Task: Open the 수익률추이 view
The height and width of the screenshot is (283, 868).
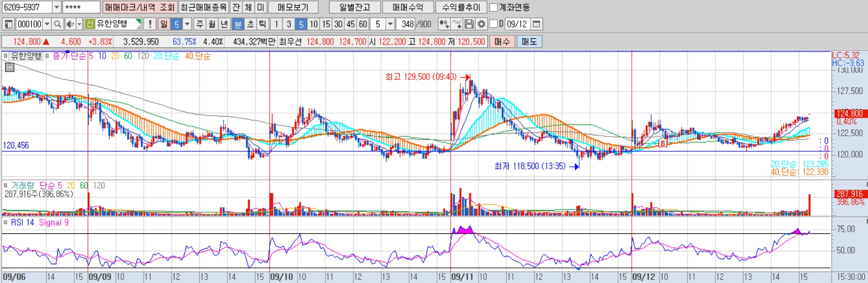Action: tap(461, 7)
